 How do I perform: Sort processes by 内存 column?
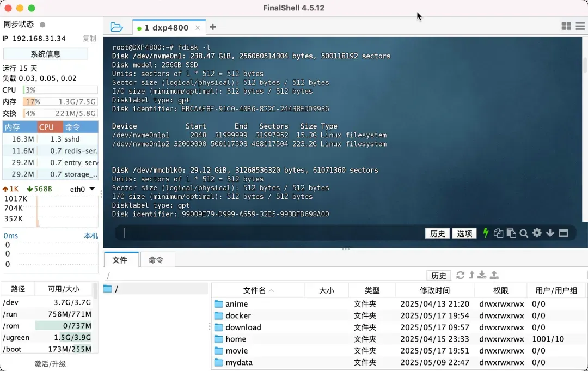(20, 127)
